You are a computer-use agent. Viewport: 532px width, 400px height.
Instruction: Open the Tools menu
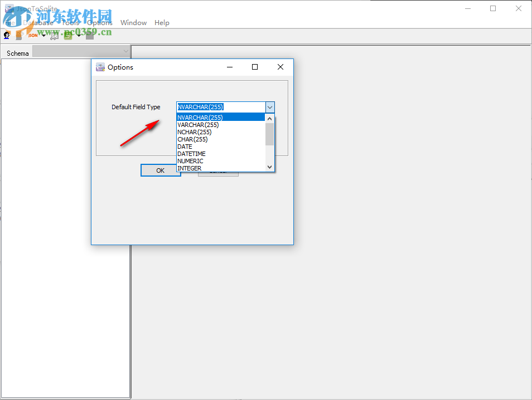pyautogui.click(x=70, y=23)
